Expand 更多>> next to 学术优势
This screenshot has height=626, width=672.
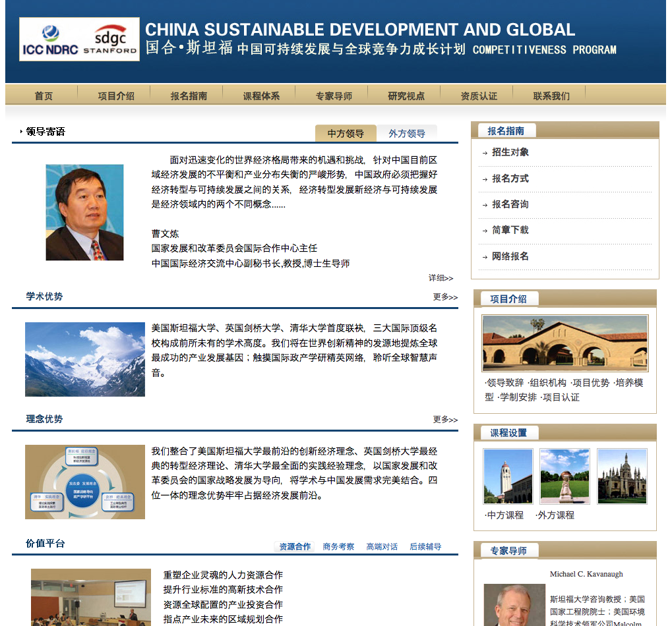[x=445, y=297]
